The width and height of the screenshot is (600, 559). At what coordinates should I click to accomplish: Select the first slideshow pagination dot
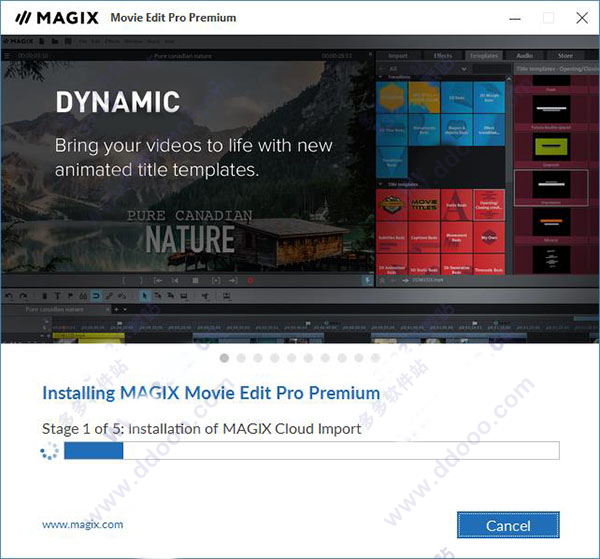pos(224,358)
